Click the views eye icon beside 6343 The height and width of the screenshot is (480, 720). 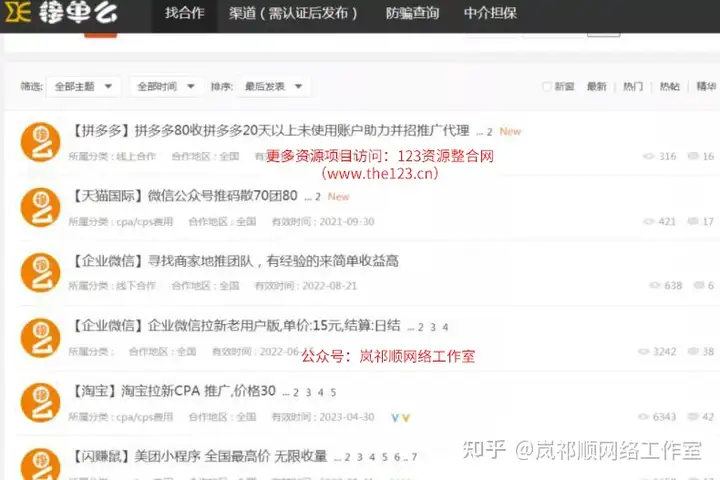[x=643, y=417]
